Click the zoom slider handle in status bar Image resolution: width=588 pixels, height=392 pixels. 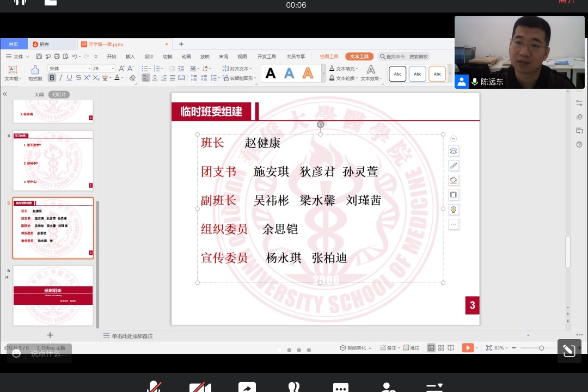point(541,348)
